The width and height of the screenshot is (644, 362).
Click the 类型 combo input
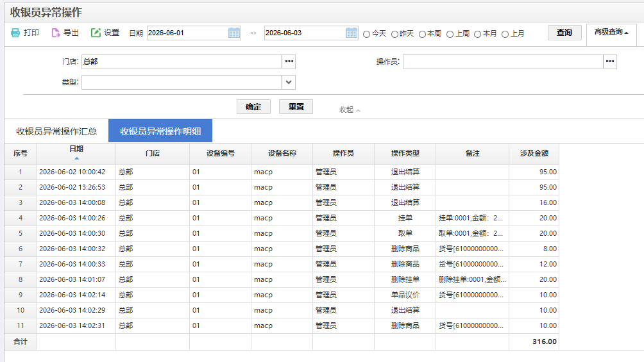(182, 82)
